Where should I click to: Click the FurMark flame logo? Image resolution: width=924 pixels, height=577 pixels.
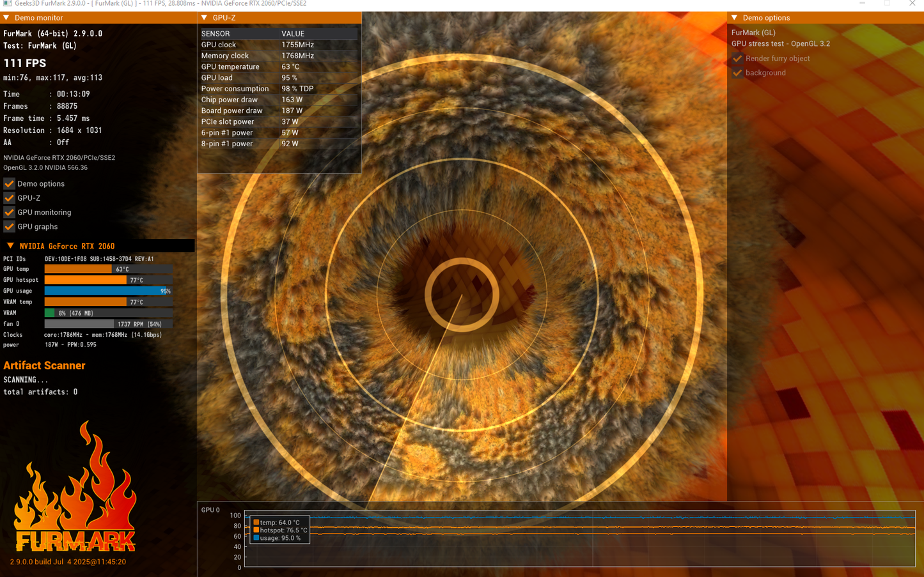tap(75, 487)
